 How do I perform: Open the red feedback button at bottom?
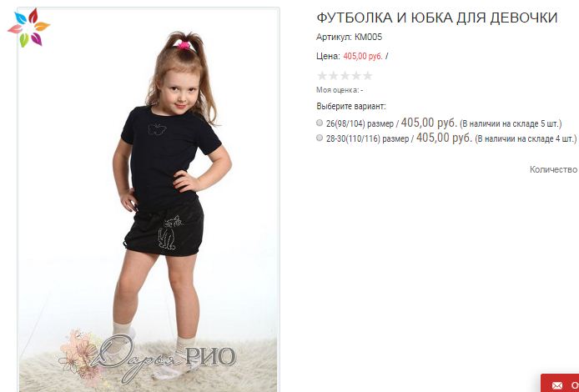click(560, 383)
